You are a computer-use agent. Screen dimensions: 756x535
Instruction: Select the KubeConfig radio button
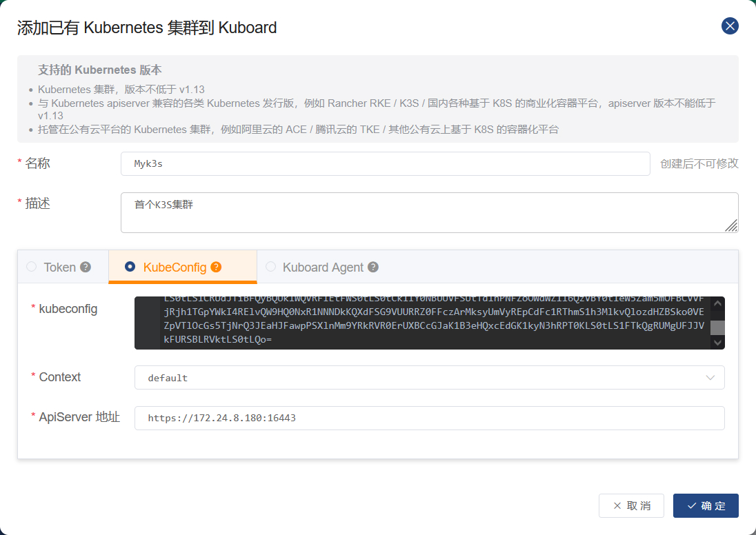point(130,267)
